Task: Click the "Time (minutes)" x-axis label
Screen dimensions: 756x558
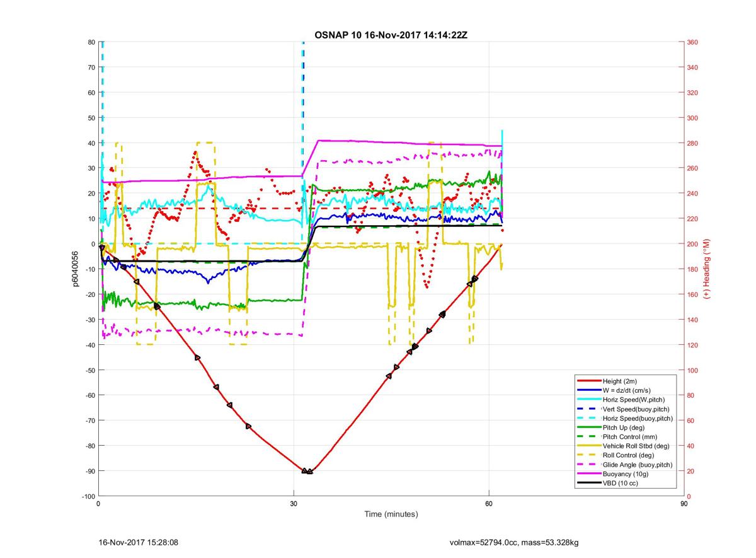Action: pos(391,514)
